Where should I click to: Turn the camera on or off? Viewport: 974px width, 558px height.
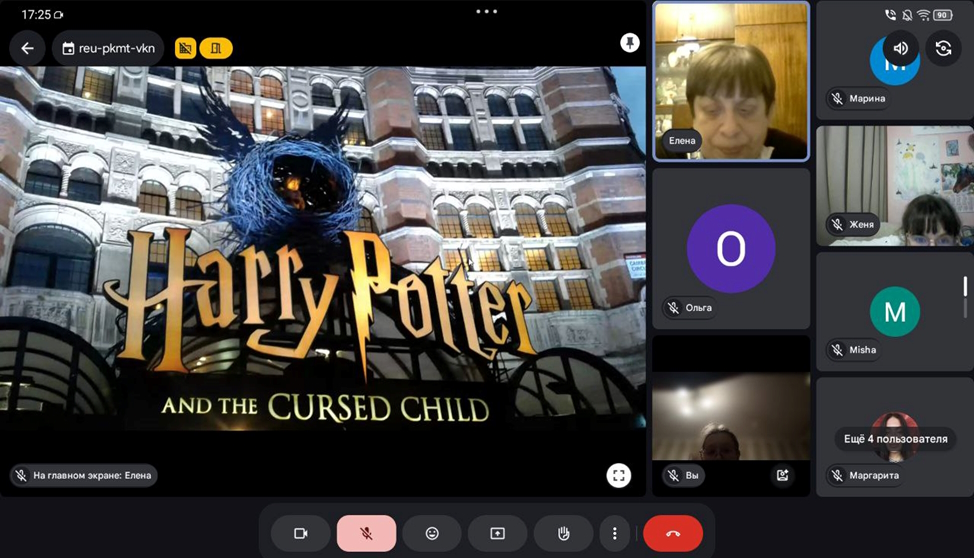pyautogui.click(x=301, y=534)
